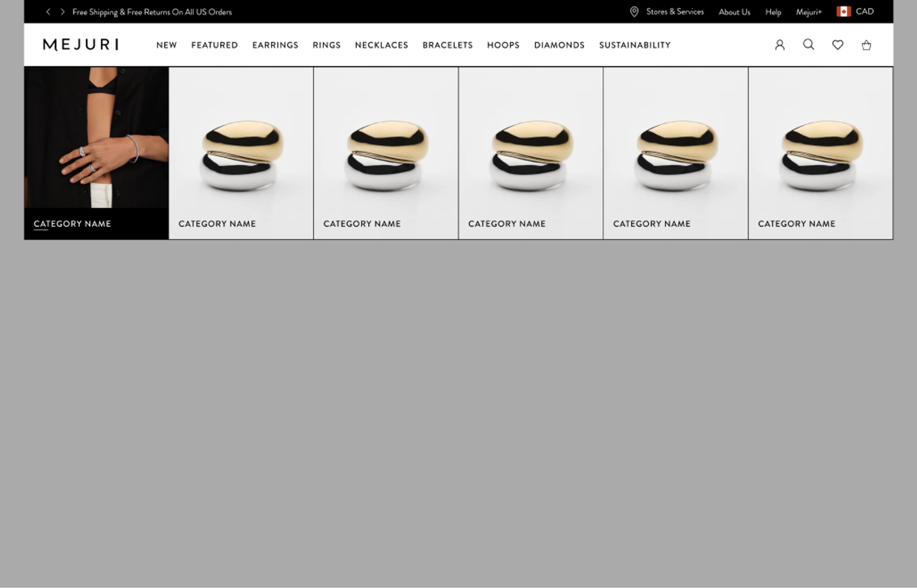Open the Canadian flag currency selector
Image resolution: width=917 pixels, height=588 pixels.
(x=843, y=11)
